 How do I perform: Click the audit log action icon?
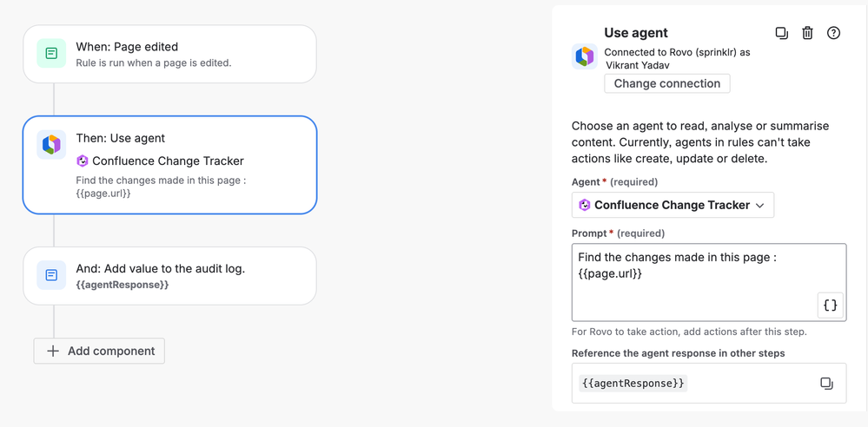tap(51, 275)
